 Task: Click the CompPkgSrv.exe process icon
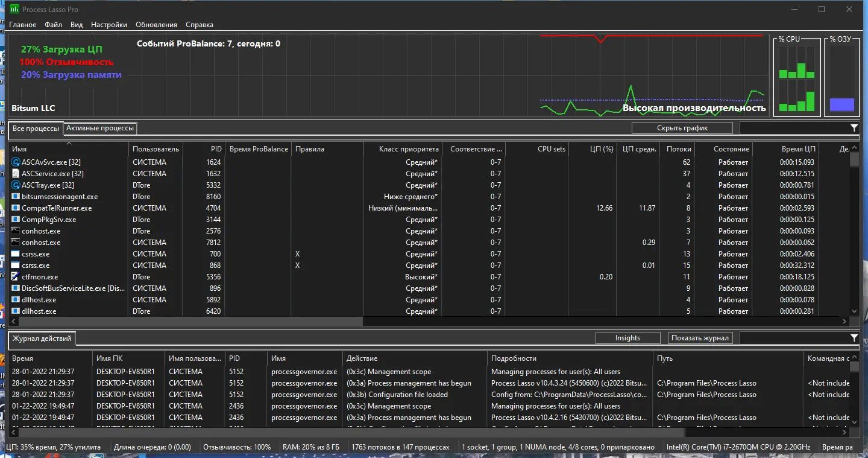tap(16, 220)
